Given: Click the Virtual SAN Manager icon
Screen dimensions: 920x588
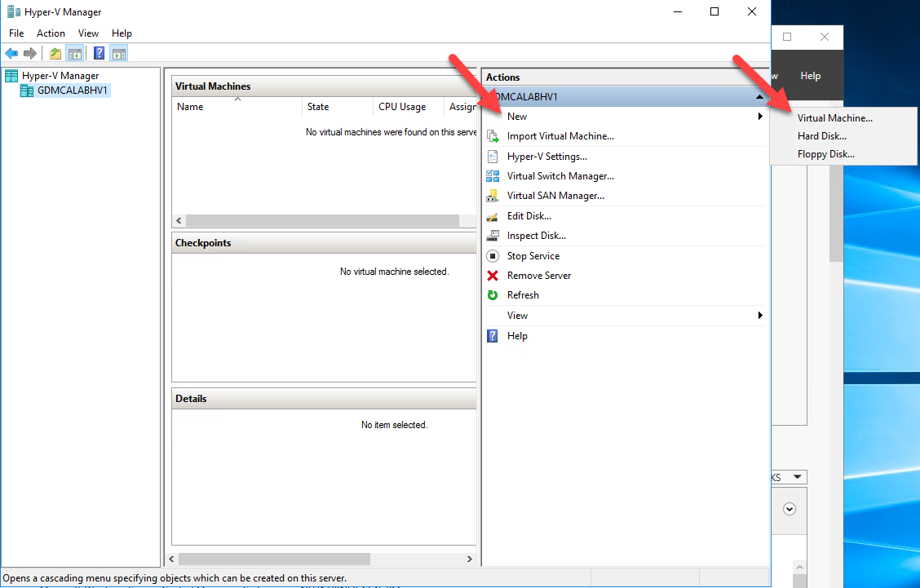Looking at the screenshot, I should [x=493, y=196].
